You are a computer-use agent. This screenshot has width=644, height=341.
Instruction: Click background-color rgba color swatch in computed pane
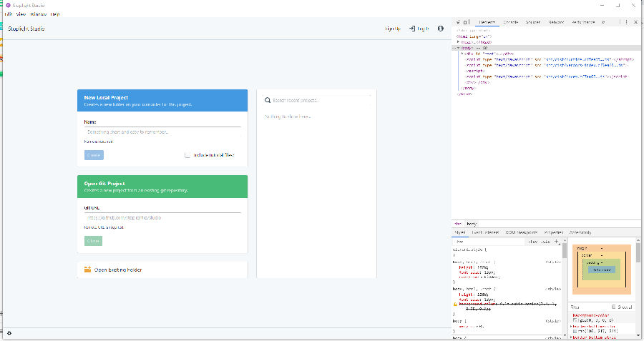coord(575,320)
